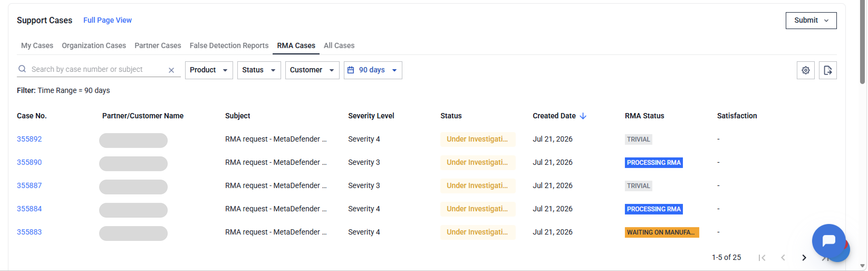This screenshot has height=271, width=868.
Task: Click Severity 3 of case 355890
Action: pos(364,162)
